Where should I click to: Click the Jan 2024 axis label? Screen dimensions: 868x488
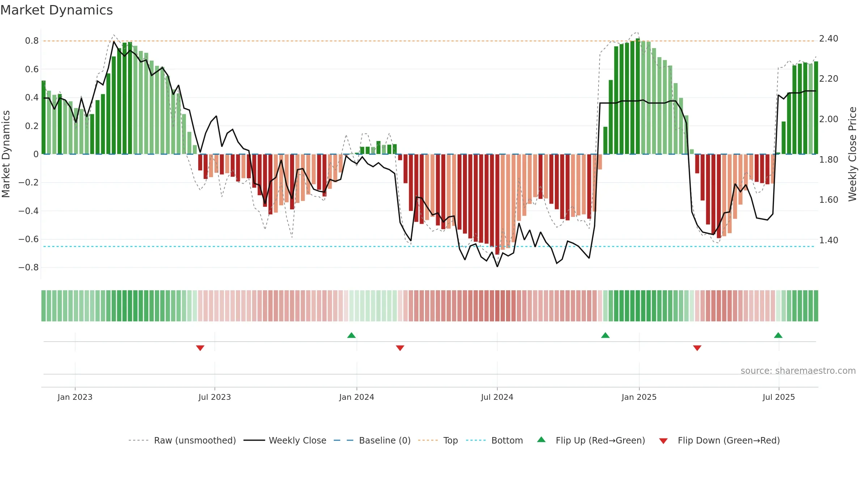(x=357, y=397)
